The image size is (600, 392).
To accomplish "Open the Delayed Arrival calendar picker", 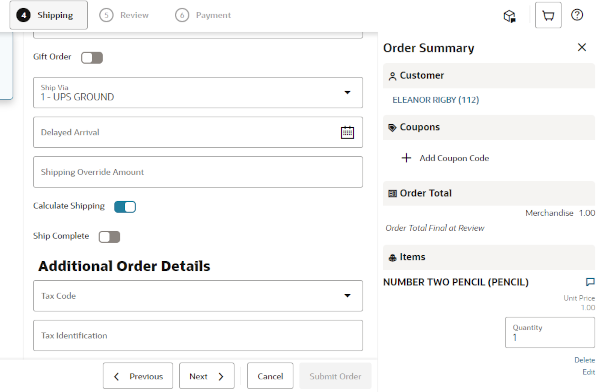I will [x=347, y=132].
